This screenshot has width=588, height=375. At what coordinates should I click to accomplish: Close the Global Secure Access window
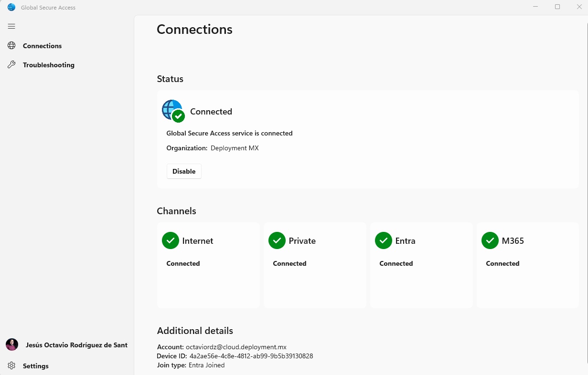pyautogui.click(x=579, y=7)
